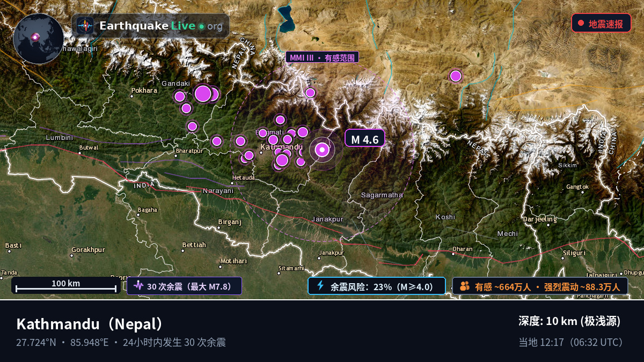Click the Hetauda city label
The width and height of the screenshot is (644, 362).
[243, 178]
